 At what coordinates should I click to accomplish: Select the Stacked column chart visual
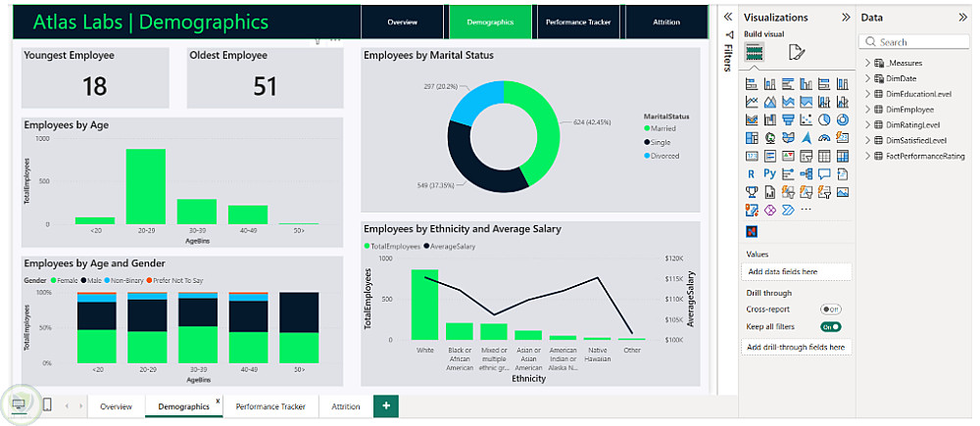point(770,83)
